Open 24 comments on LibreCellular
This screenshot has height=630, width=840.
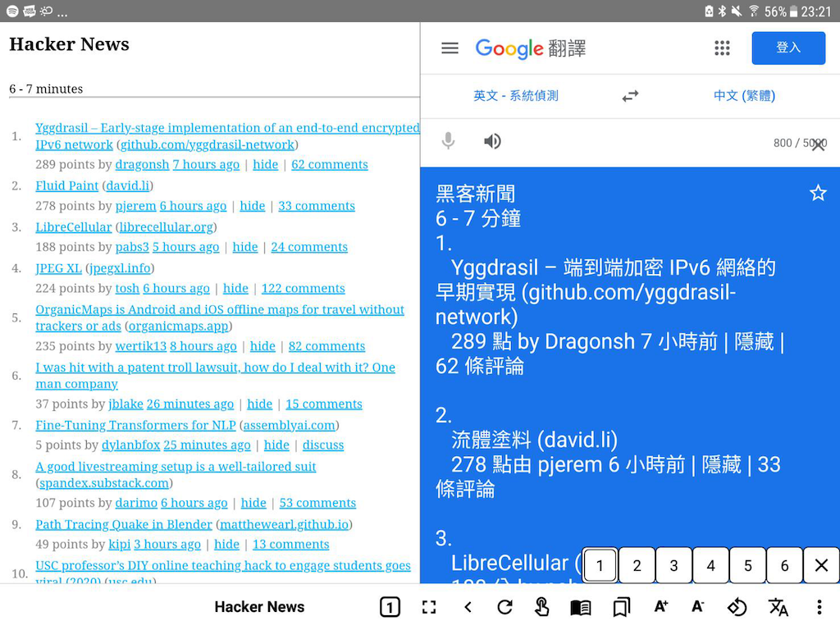pyautogui.click(x=309, y=247)
